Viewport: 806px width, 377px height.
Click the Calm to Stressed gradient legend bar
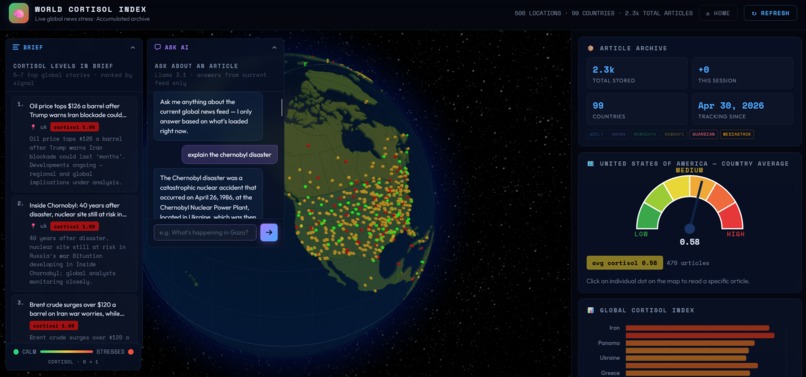66,352
